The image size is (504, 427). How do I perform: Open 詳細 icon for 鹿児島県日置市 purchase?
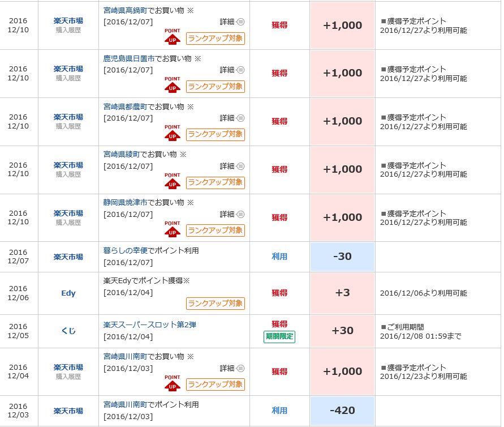point(240,70)
